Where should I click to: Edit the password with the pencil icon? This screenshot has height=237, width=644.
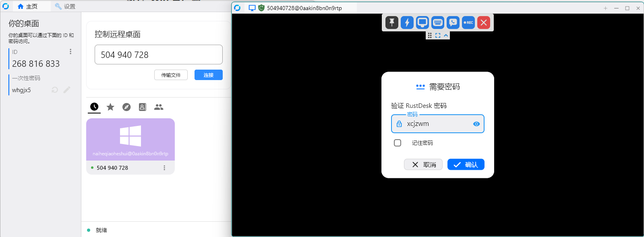(x=67, y=90)
